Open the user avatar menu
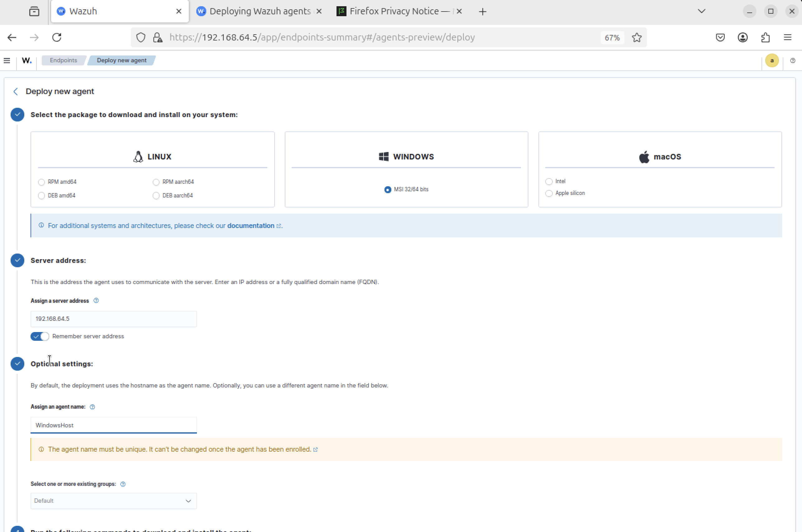This screenshot has width=802, height=532. [x=772, y=60]
